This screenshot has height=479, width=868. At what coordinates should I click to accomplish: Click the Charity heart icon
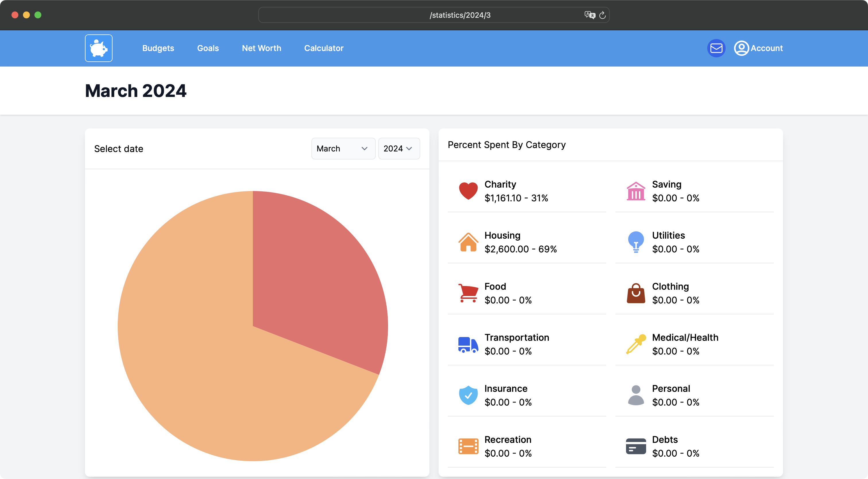click(x=468, y=191)
